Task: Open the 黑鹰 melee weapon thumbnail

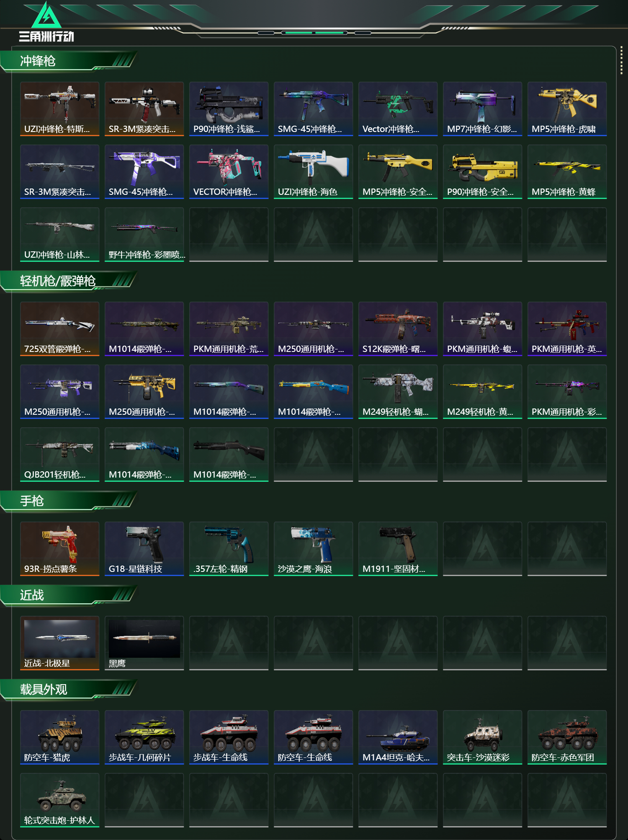Action: (144, 643)
